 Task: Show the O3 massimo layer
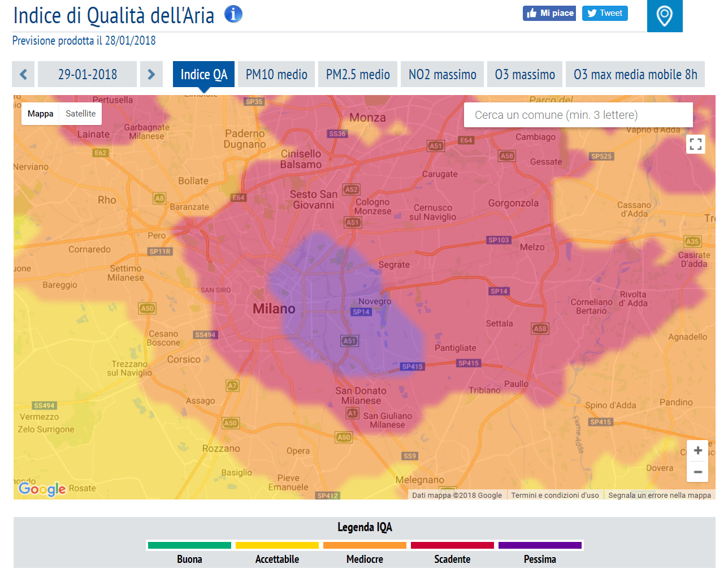click(x=525, y=74)
